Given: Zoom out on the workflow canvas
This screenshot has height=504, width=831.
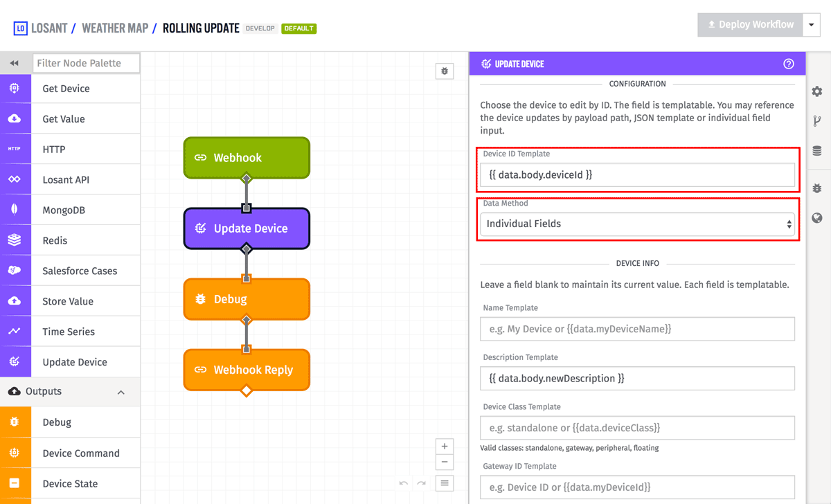Looking at the screenshot, I should 445,462.
